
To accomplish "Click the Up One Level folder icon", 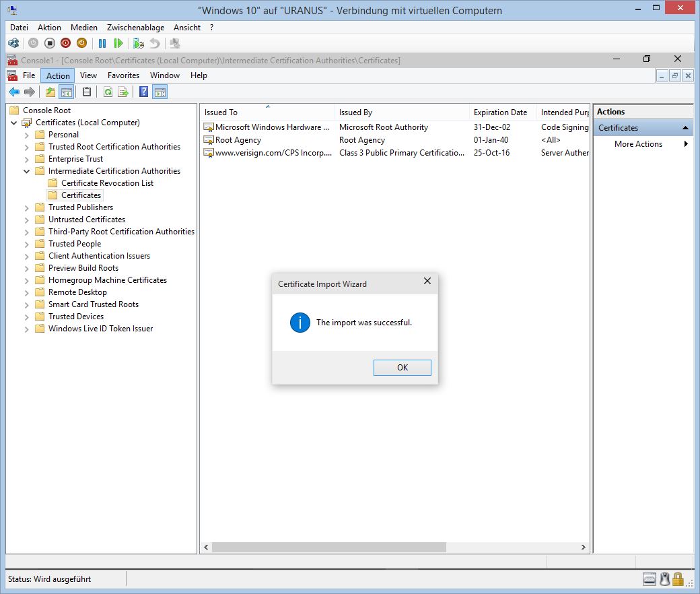I will (x=50, y=92).
